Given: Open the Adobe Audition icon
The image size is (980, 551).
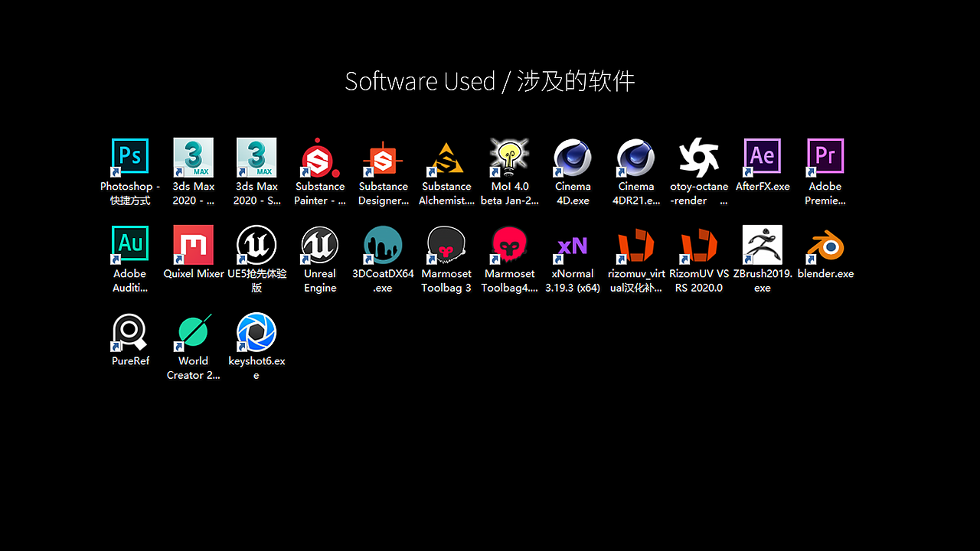Looking at the screenshot, I should tap(130, 244).
